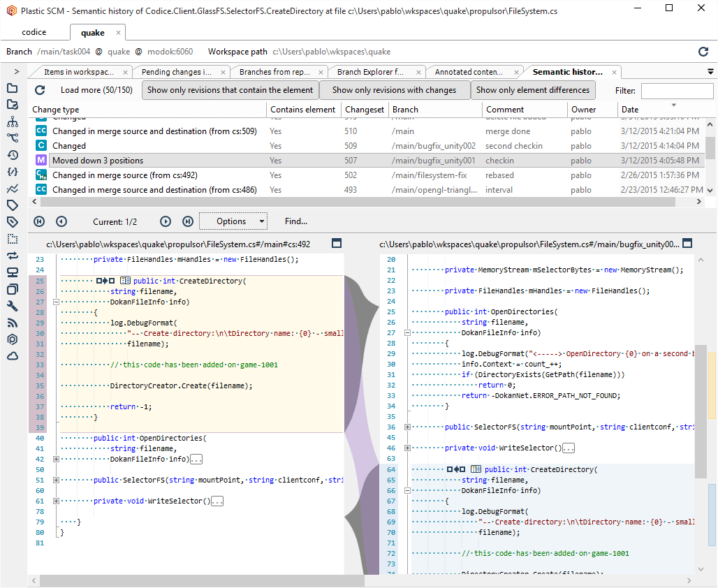Select the Pending Changes icon in sidebar

pyautogui.click(x=14, y=104)
